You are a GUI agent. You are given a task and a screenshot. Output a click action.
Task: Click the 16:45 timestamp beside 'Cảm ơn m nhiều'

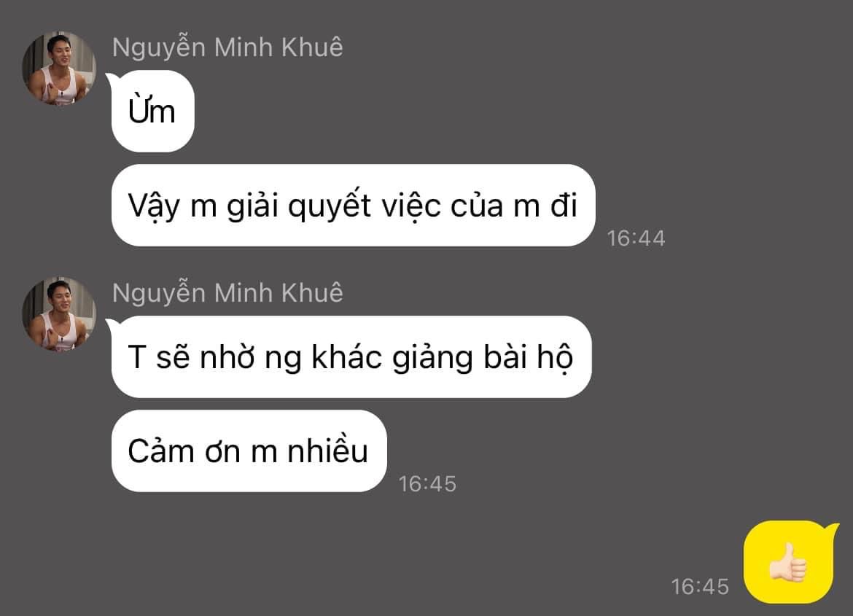coord(427,484)
